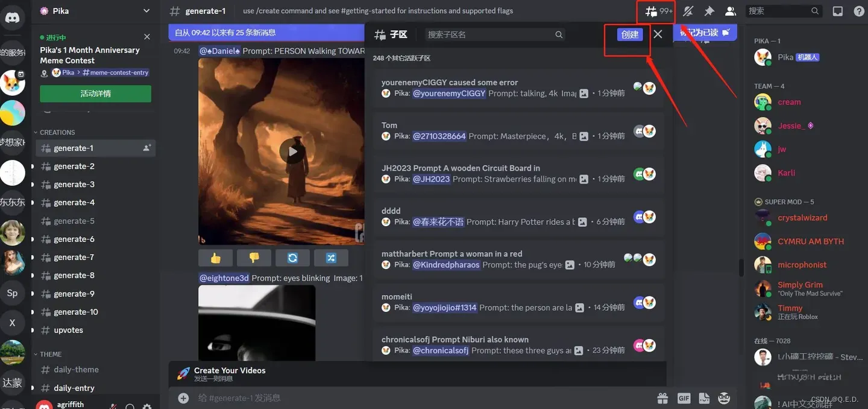Click the member list scrollbar thumb
The height and width of the screenshot is (409, 868).
[741, 267]
